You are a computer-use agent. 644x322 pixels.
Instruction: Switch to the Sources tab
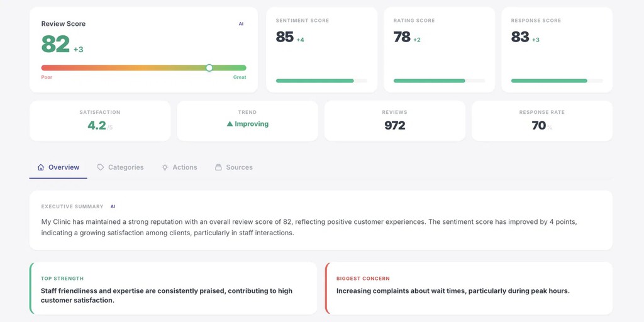234,167
